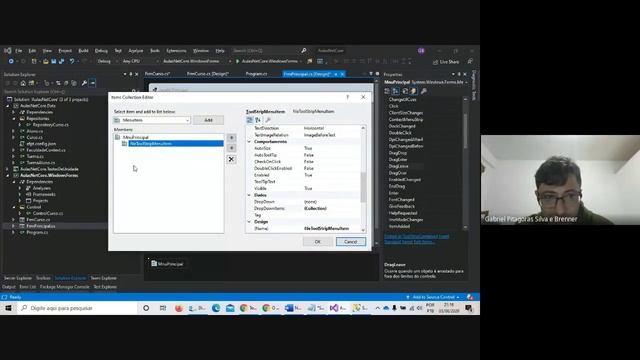Click Categorized view icon in dialog property grid
640x360 pixels.
pos(250,120)
